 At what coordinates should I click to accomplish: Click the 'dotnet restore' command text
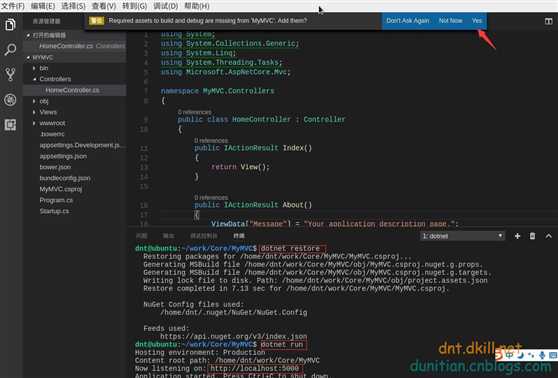pyautogui.click(x=290, y=248)
